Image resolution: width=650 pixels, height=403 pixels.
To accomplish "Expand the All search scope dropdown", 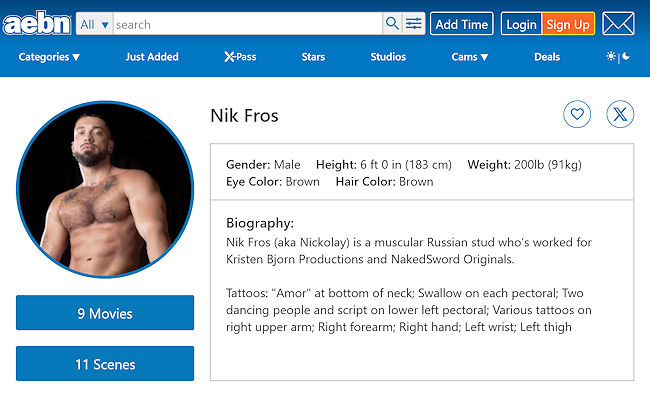I will [x=95, y=24].
